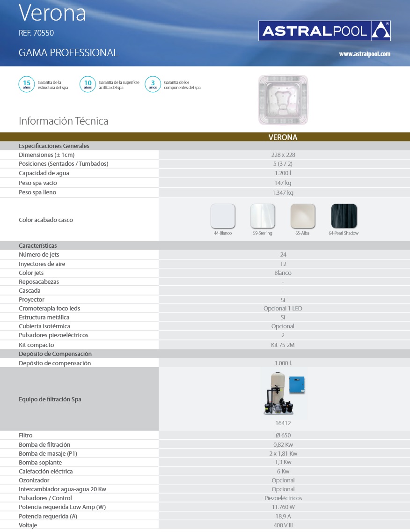The height and width of the screenshot is (532, 410).
Task: Click the Verona page title
Action: pos(52,14)
